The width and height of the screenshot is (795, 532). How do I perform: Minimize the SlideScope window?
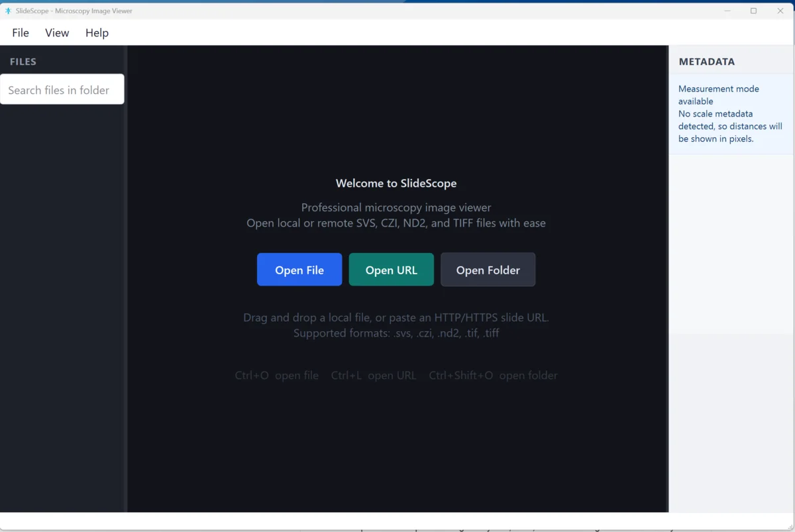727,11
